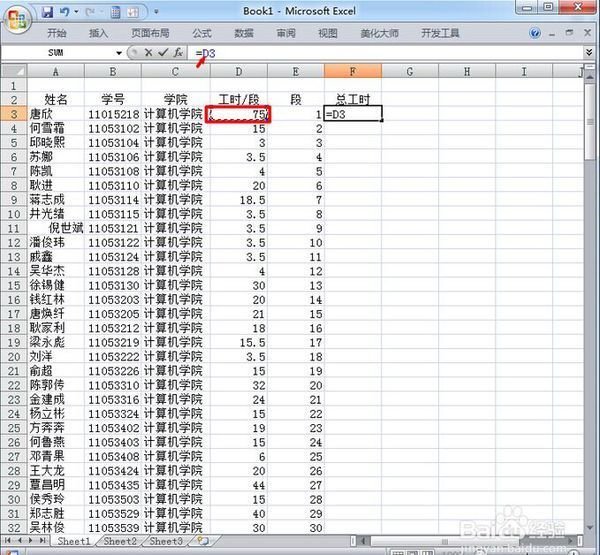
Task: Open the 开始 ribbon tab
Action: click(x=57, y=33)
